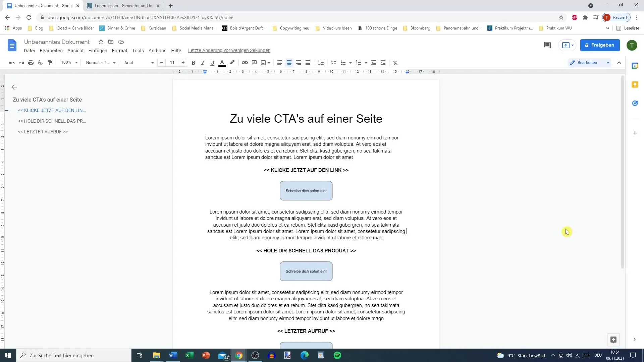Click the font size field 11
This screenshot has height=362, width=644.
172,63
